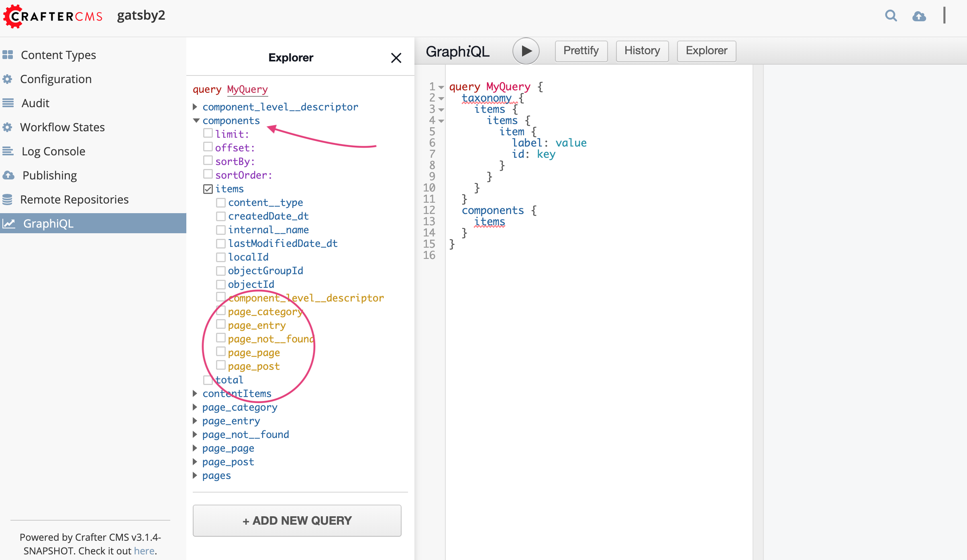This screenshot has height=560, width=967.
Task: Run the query with the Play button
Action: click(526, 51)
